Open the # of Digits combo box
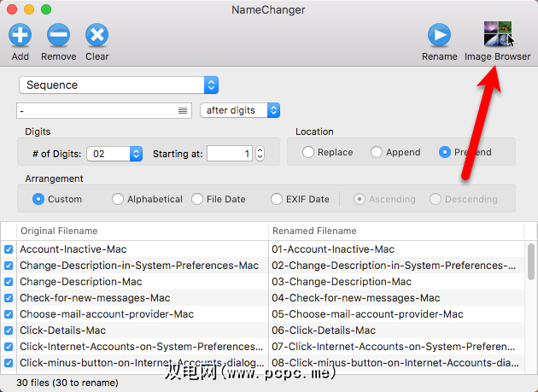Viewport: 538px width, 392px height. (114, 154)
